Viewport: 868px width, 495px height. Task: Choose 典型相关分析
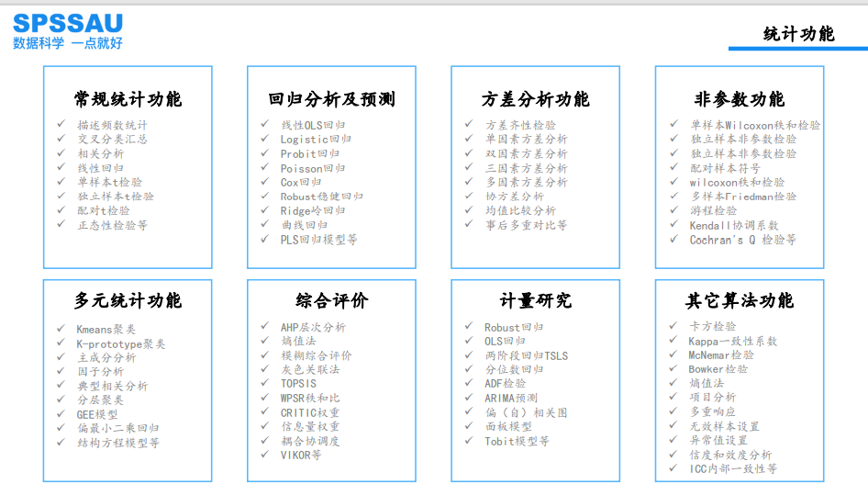(x=112, y=386)
